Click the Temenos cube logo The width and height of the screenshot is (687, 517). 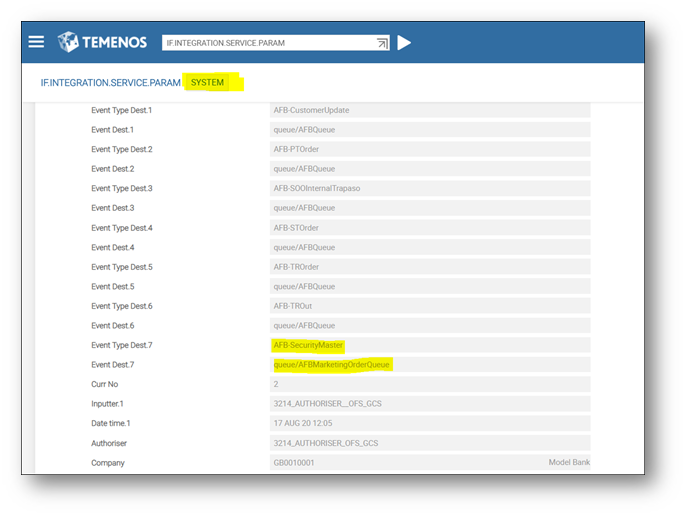68,42
